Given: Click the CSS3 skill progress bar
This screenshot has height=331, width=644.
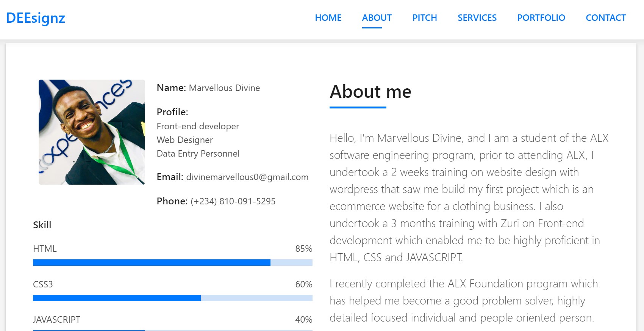Looking at the screenshot, I should click(x=172, y=298).
